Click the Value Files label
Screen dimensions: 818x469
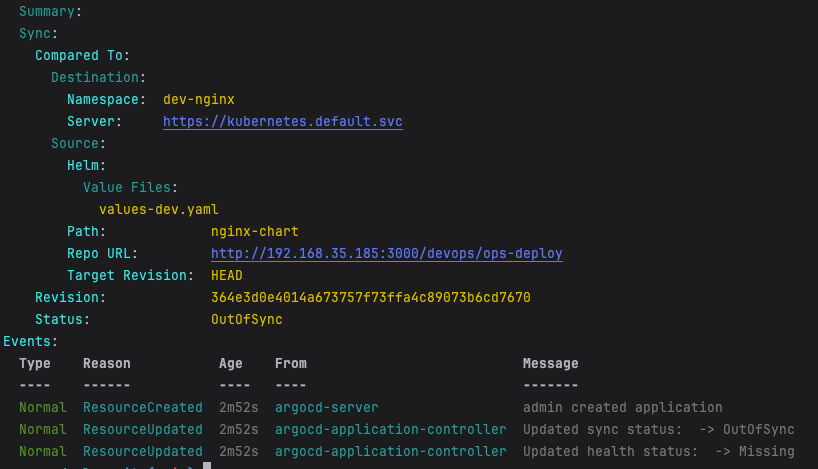(130, 188)
